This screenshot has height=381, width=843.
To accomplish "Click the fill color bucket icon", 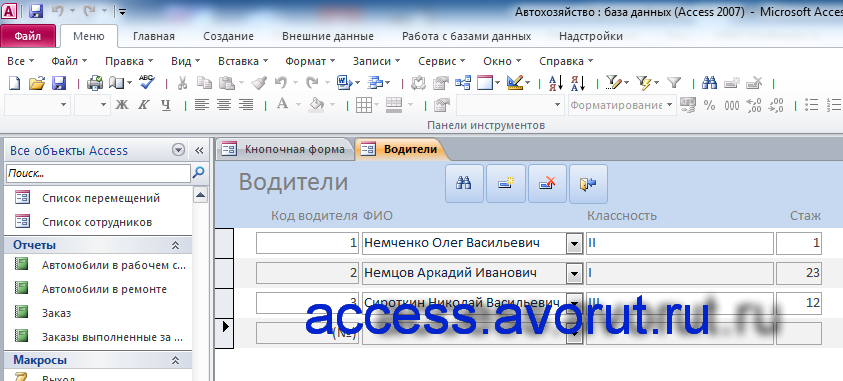I will tap(317, 104).
